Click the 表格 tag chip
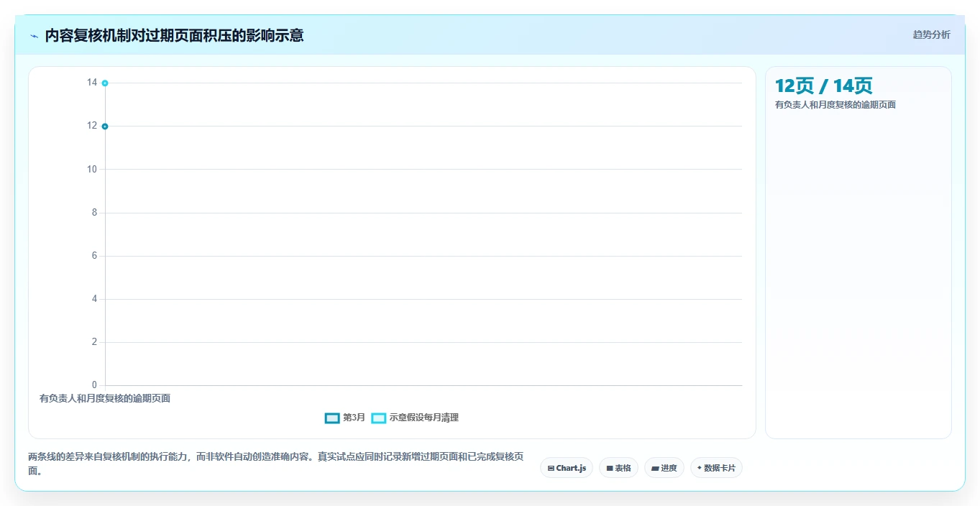 click(618, 468)
